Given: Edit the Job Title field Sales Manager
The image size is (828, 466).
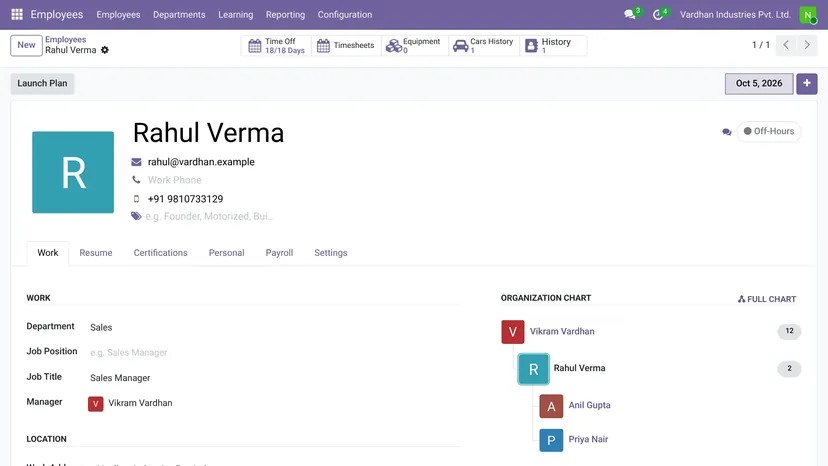Looking at the screenshot, I should (x=275, y=378).
